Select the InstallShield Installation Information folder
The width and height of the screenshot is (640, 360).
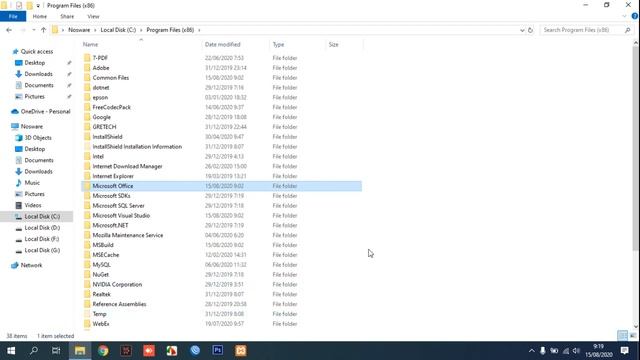(x=221, y=147)
